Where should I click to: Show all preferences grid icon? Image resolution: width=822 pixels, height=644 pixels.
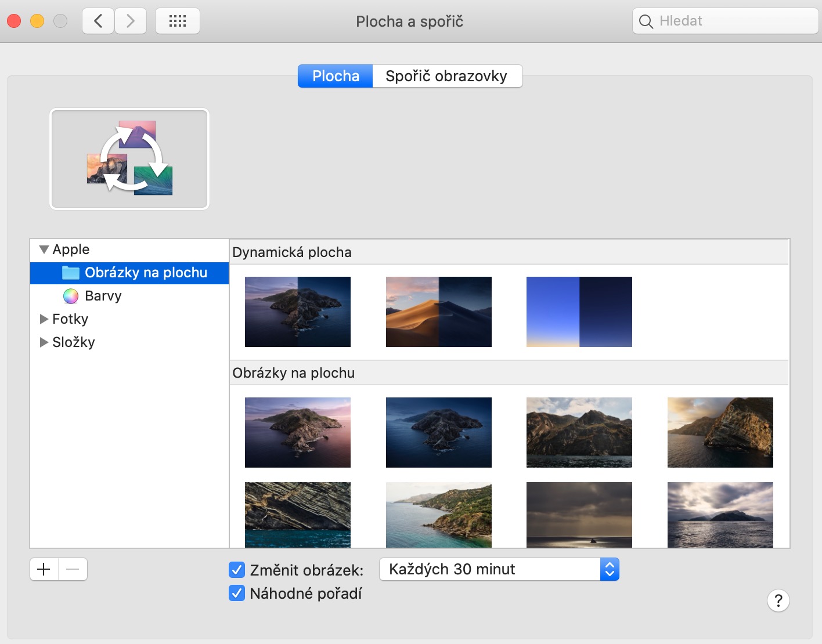pos(178,21)
